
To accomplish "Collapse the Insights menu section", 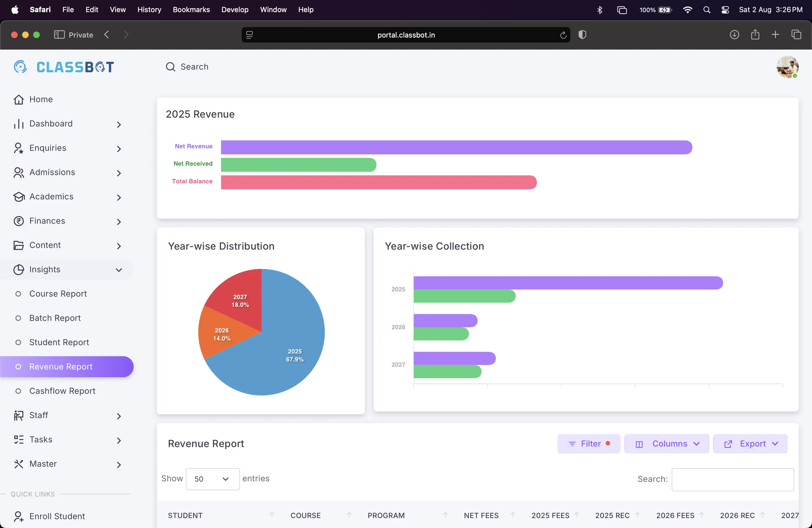I will click(118, 270).
